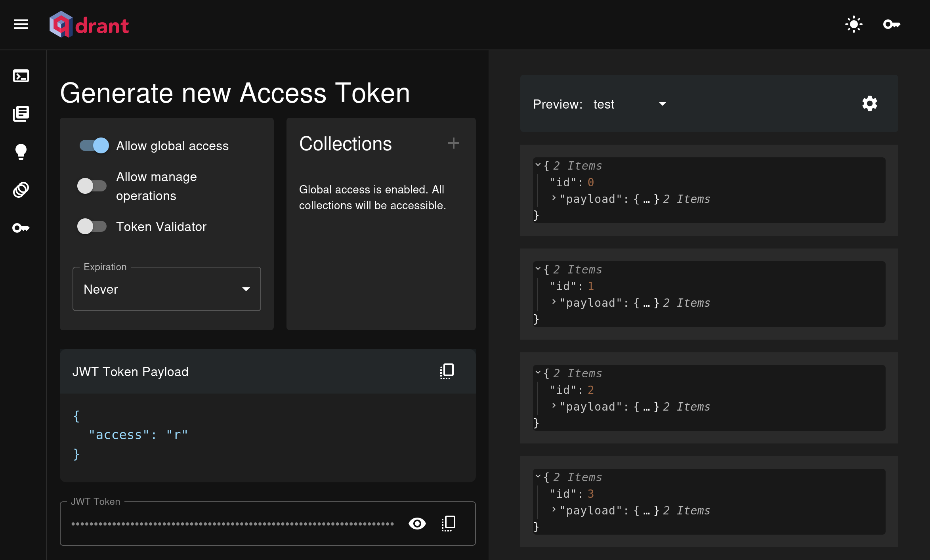Copy the JWT Token value
The width and height of the screenshot is (930, 560).
click(x=448, y=524)
